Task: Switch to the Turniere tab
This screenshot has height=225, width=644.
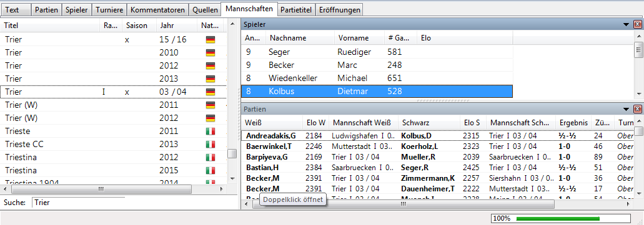Action: (x=109, y=9)
